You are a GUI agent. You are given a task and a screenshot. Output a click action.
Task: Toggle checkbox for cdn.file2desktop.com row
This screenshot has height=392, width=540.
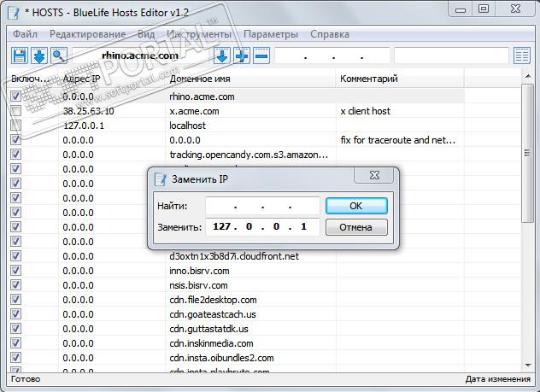tap(15, 300)
